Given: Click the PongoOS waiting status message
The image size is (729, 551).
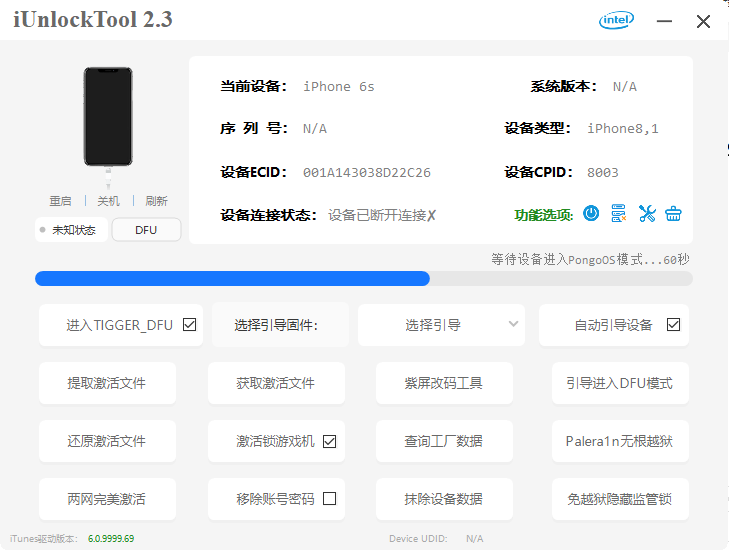Looking at the screenshot, I should tap(590, 259).
